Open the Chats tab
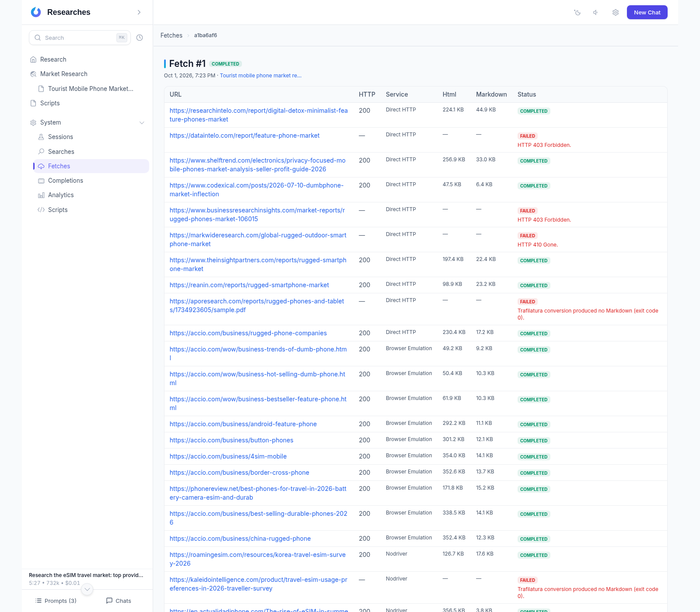Viewport: 700px width, 612px height. coord(119,601)
